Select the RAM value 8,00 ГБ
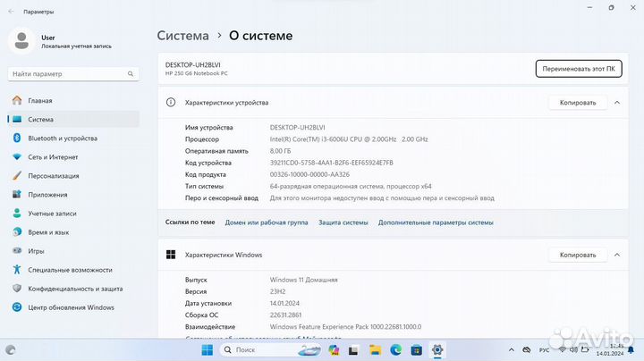Image resolution: width=644 pixels, height=361 pixels. 280,151
